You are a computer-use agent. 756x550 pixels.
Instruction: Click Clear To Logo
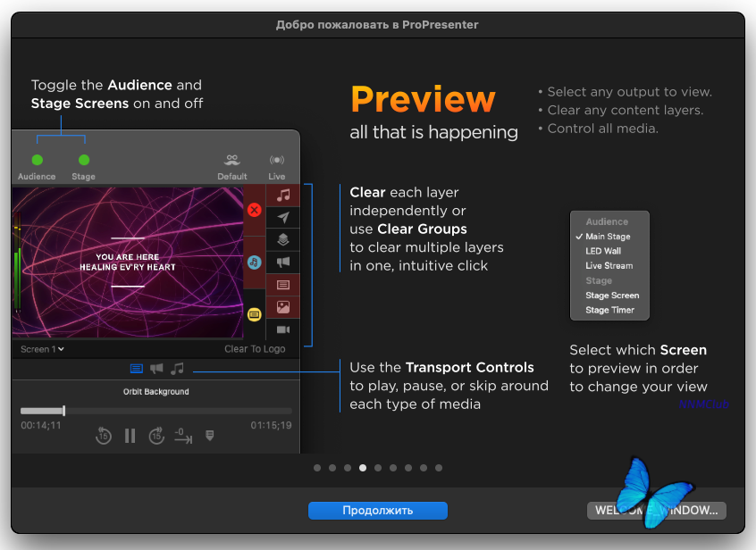point(255,349)
